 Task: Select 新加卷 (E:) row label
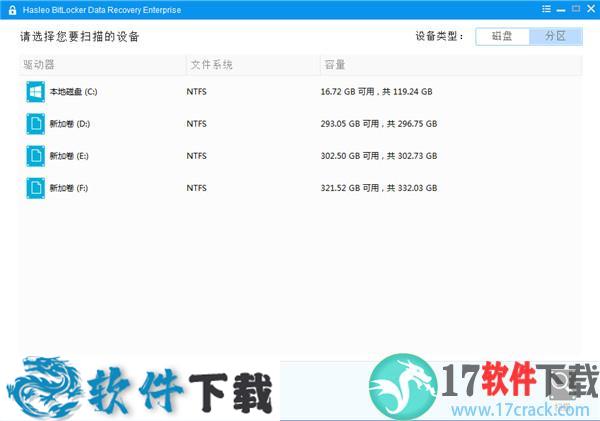(x=69, y=156)
